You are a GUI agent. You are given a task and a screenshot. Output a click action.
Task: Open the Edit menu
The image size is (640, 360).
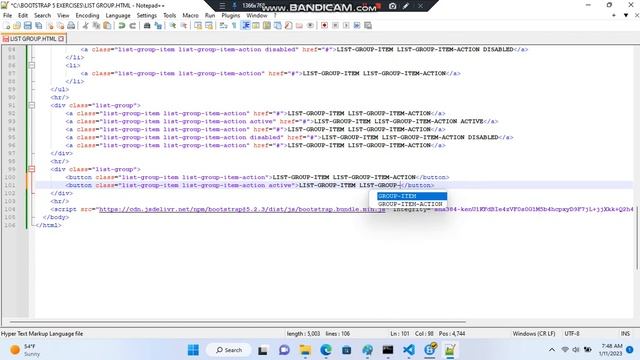coord(23,16)
